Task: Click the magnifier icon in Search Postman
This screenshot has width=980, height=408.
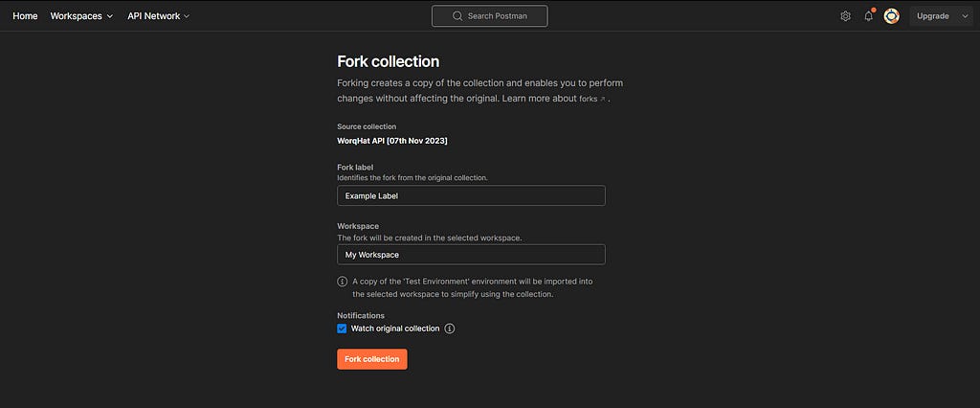Action: 457,16
